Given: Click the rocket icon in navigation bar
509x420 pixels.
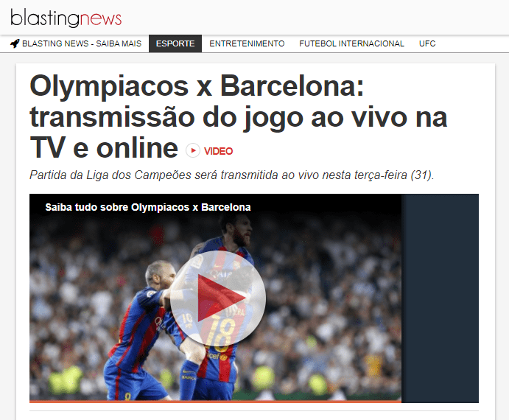Looking at the screenshot, I should point(15,43).
